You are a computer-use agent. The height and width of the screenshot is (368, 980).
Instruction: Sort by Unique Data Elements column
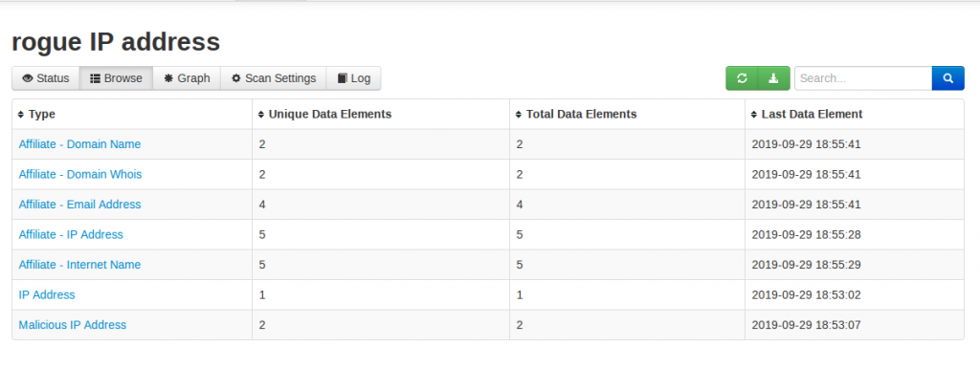(261, 115)
